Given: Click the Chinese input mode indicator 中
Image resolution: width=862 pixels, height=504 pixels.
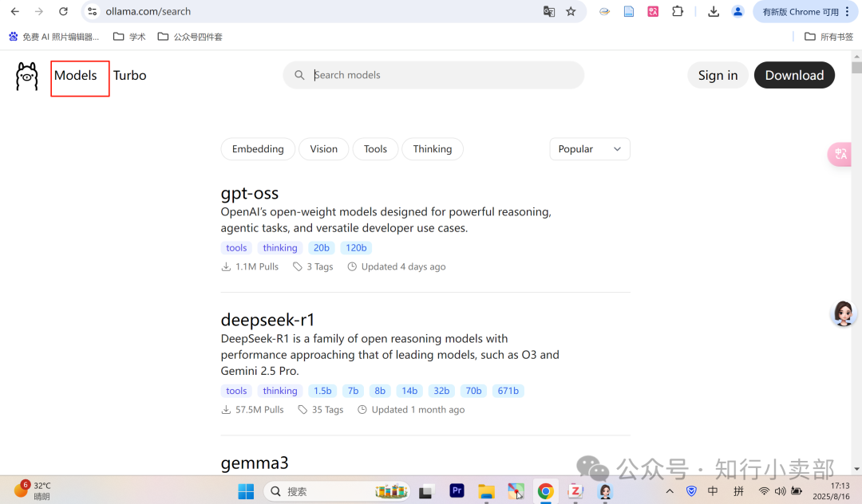Looking at the screenshot, I should pos(713,490).
